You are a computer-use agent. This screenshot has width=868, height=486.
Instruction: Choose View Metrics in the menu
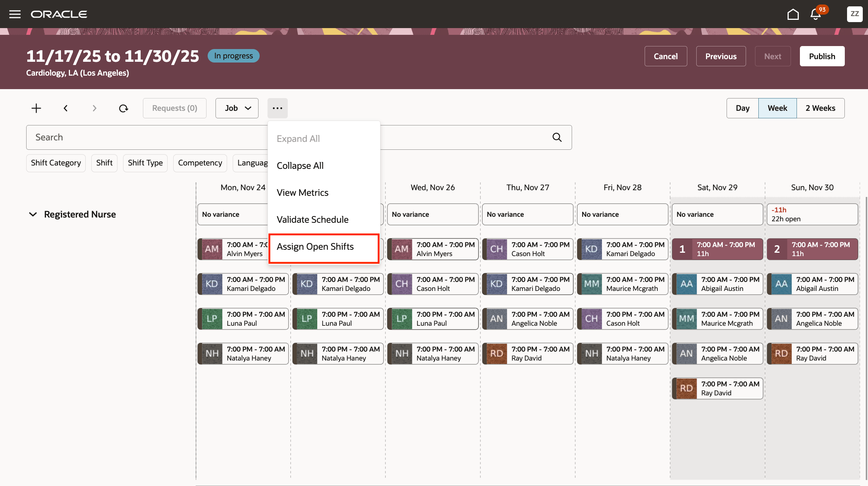(303, 192)
